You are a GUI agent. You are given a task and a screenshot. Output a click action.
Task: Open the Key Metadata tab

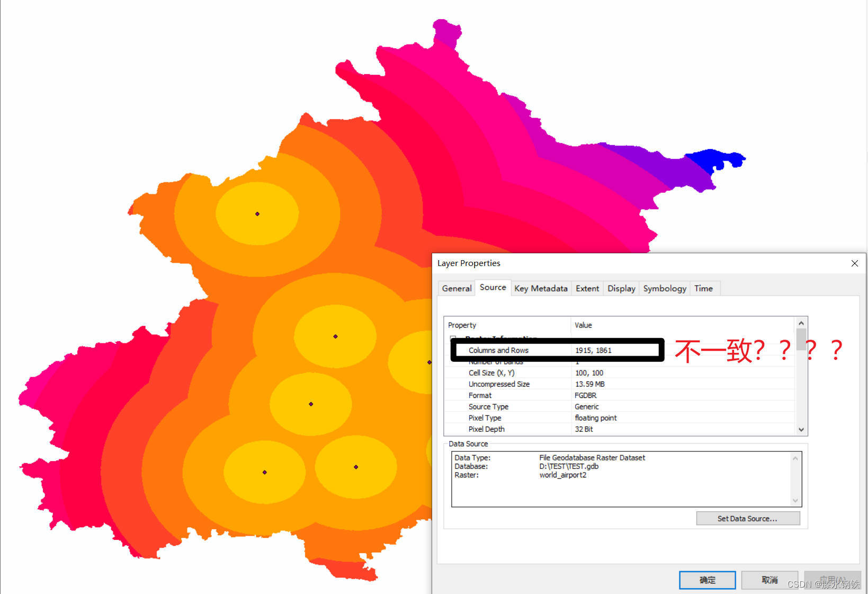click(x=541, y=288)
